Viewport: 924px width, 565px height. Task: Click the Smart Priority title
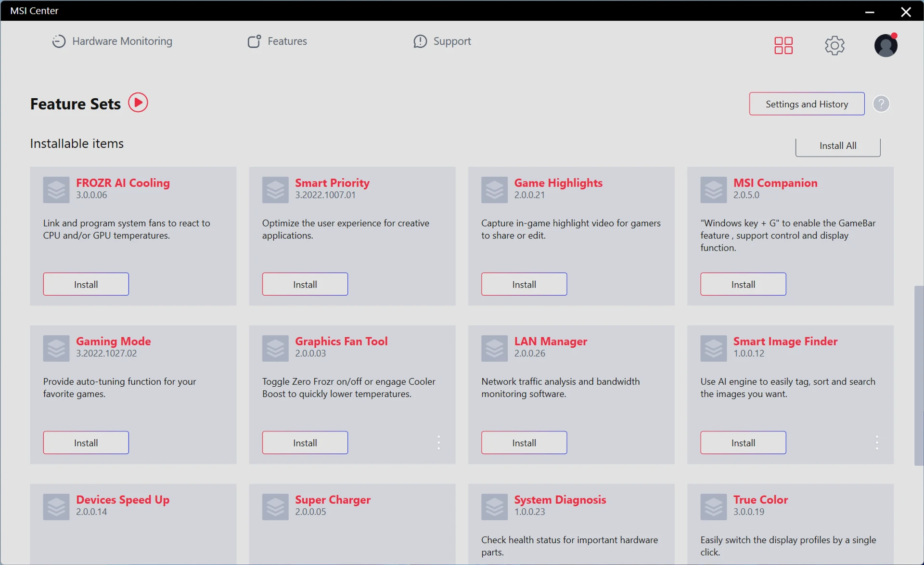point(332,183)
